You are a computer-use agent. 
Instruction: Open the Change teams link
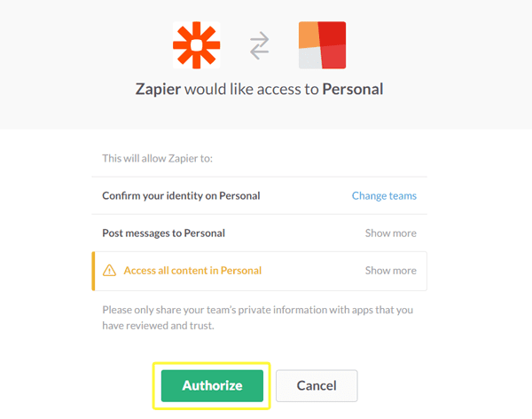pyautogui.click(x=384, y=195)
